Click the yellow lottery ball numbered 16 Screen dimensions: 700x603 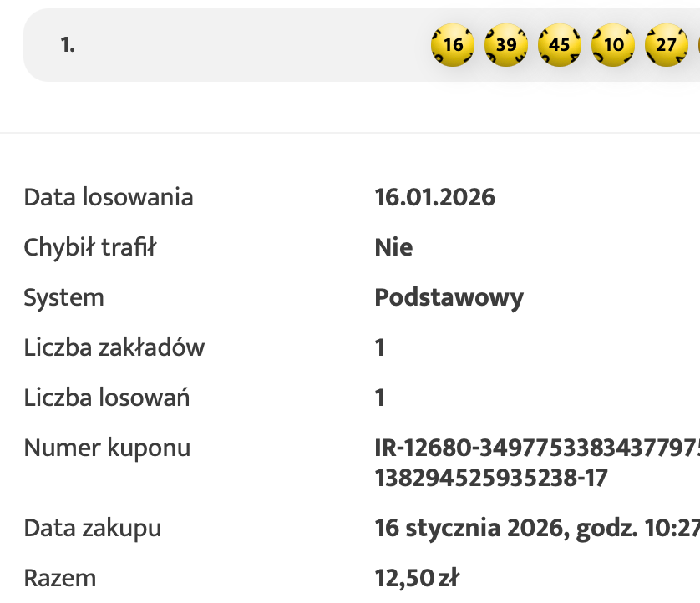pyautogui.click(x=453, y=45)
